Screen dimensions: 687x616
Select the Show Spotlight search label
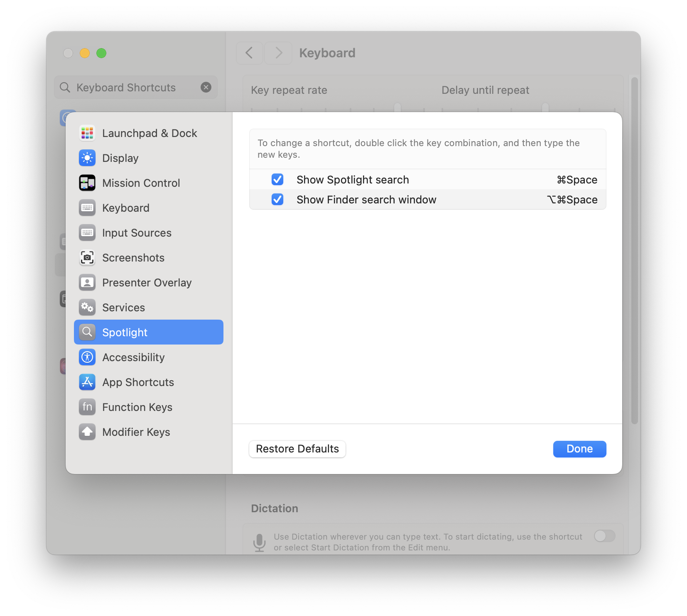pos(353,180)
